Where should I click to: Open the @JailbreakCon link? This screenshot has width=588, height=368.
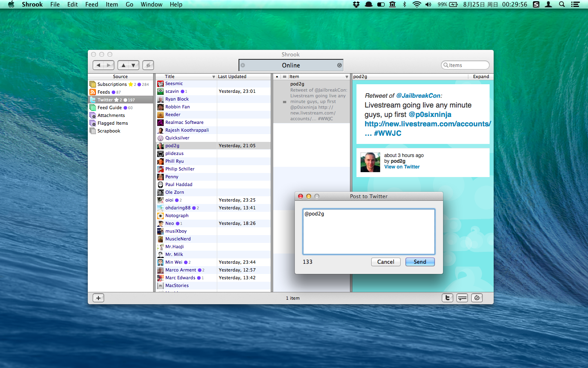(418, 96)
